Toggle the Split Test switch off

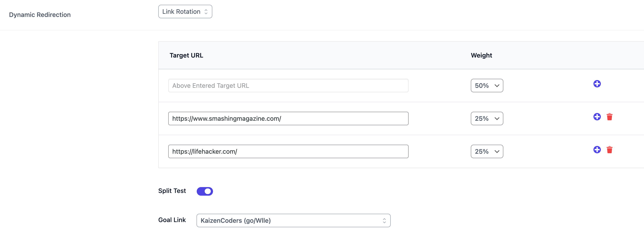(204, 191)
